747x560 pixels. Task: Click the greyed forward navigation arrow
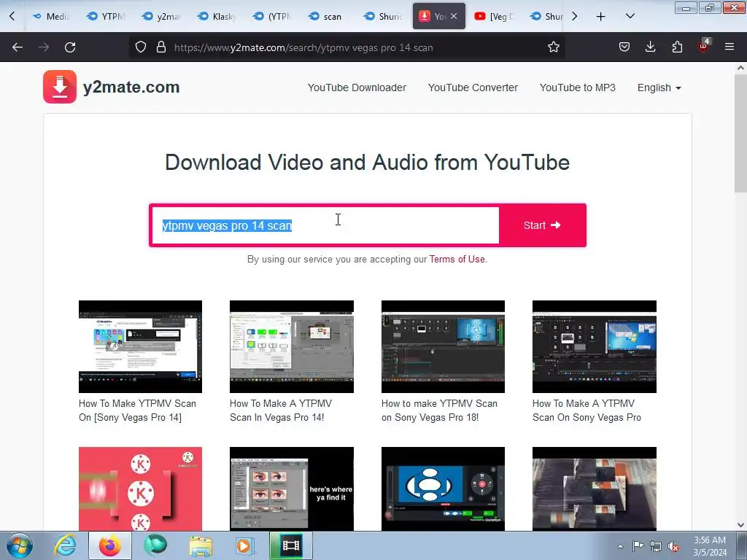pyautogui.click(x=44, y=47)
